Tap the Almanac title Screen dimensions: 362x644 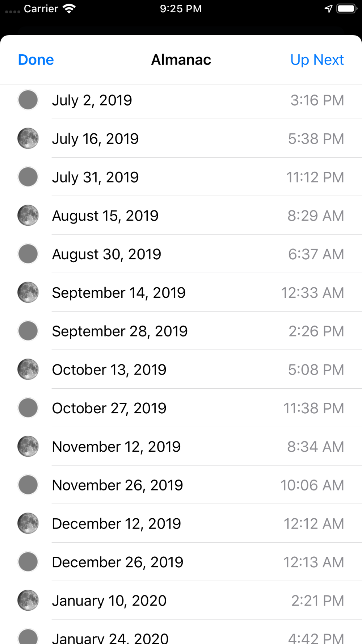pos(181,60)
